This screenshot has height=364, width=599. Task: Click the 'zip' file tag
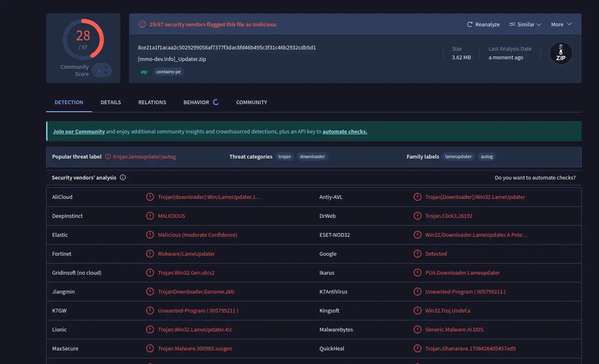point(144,72)
